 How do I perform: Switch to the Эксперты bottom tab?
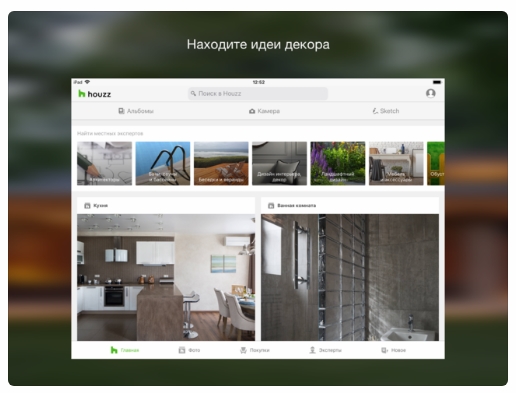coord(325,350)
